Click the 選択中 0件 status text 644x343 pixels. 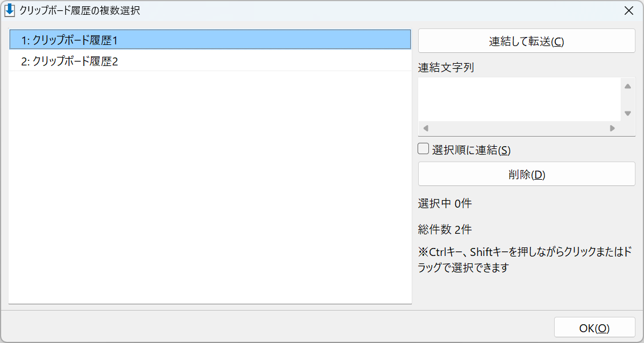point(445,203)
